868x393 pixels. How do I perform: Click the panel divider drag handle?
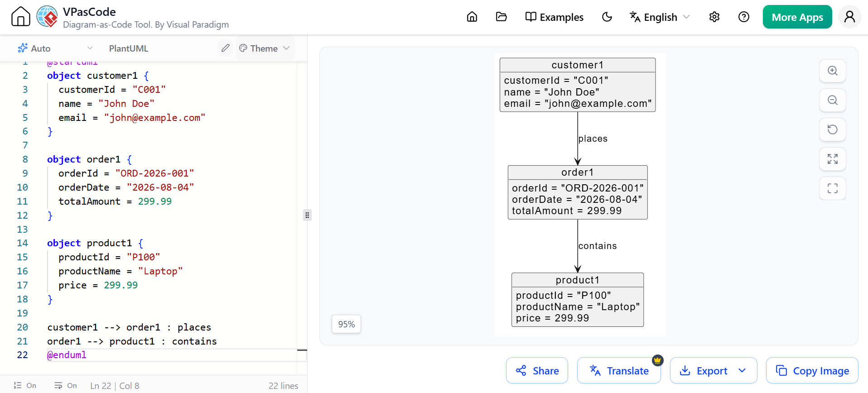tap(307, 215)
